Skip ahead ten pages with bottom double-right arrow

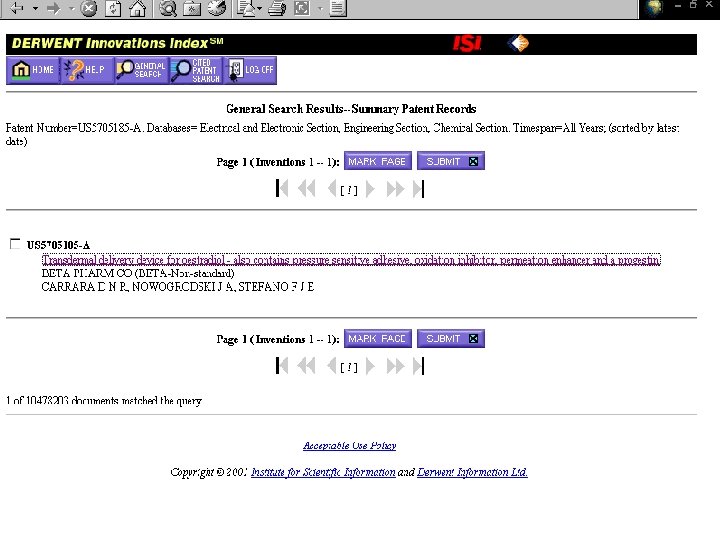[x=395, y=366]
